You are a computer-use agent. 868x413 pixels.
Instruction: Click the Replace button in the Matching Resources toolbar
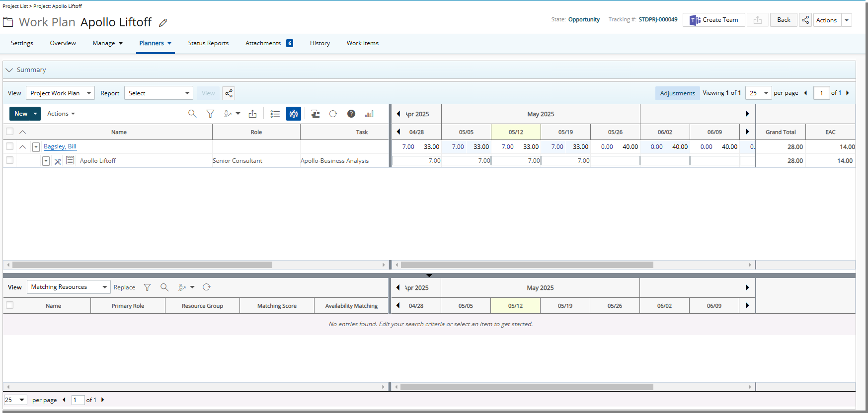click(124, 287)
